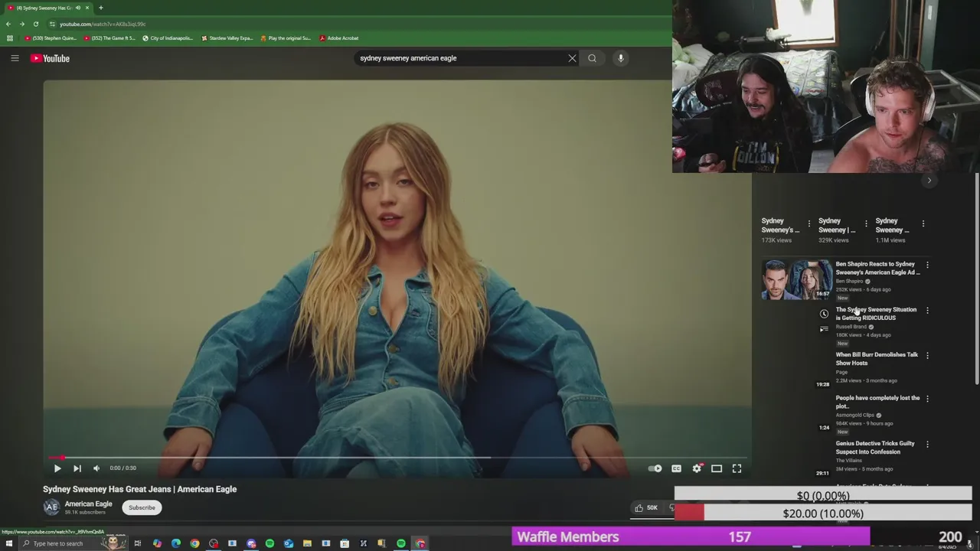Open the YouTube hamburger guide menu
Viewport: 980px width, 551px height.
click(x=15, y=58)
